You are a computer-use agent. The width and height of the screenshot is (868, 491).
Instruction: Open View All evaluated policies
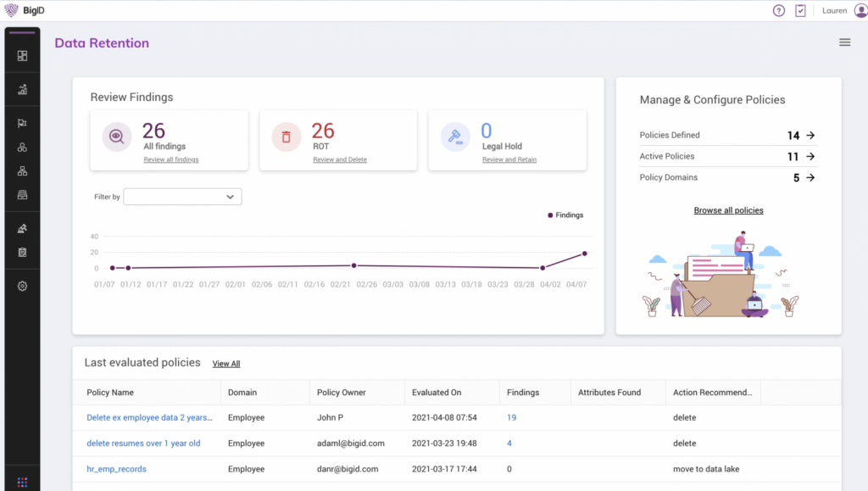click(226, 364)
